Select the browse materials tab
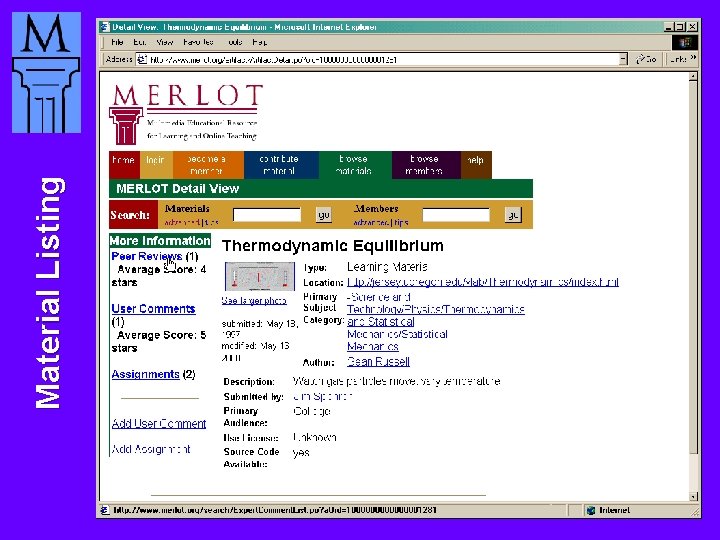Screen dimensions: 720x540 point(355,165)
